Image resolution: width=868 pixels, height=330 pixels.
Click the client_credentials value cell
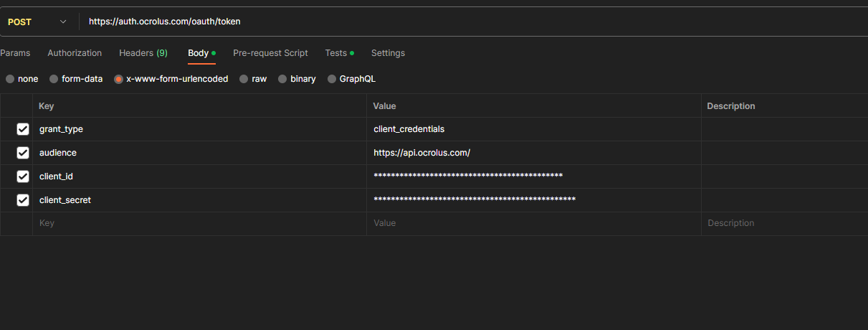click(x=533, y=129)
